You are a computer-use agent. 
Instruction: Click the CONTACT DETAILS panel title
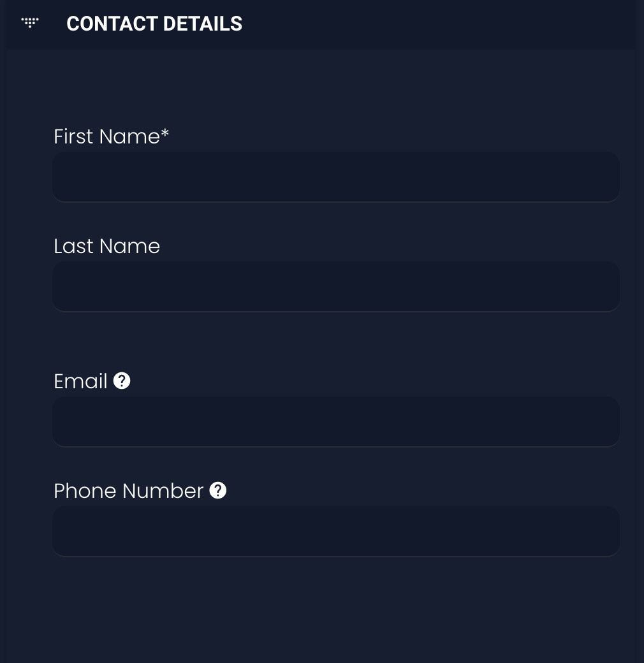coord(154,24)
